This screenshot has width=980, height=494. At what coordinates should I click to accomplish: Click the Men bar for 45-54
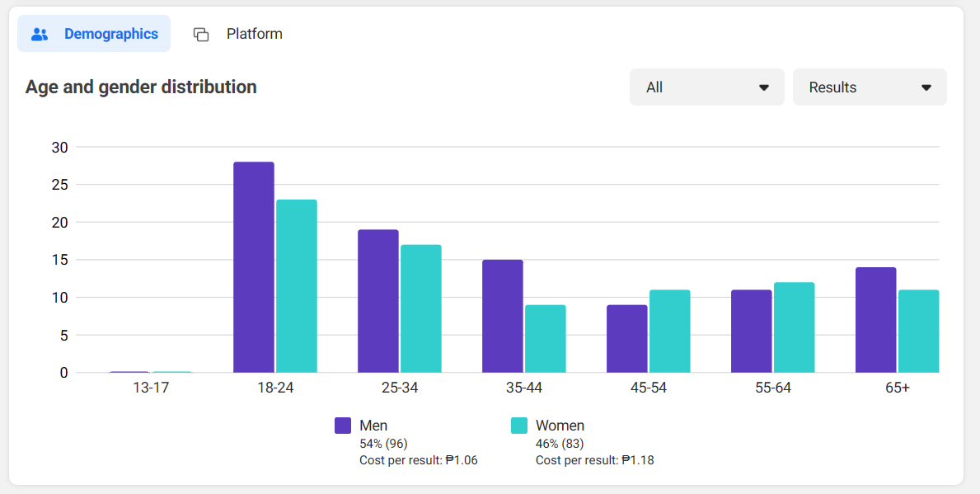point(627,339)
